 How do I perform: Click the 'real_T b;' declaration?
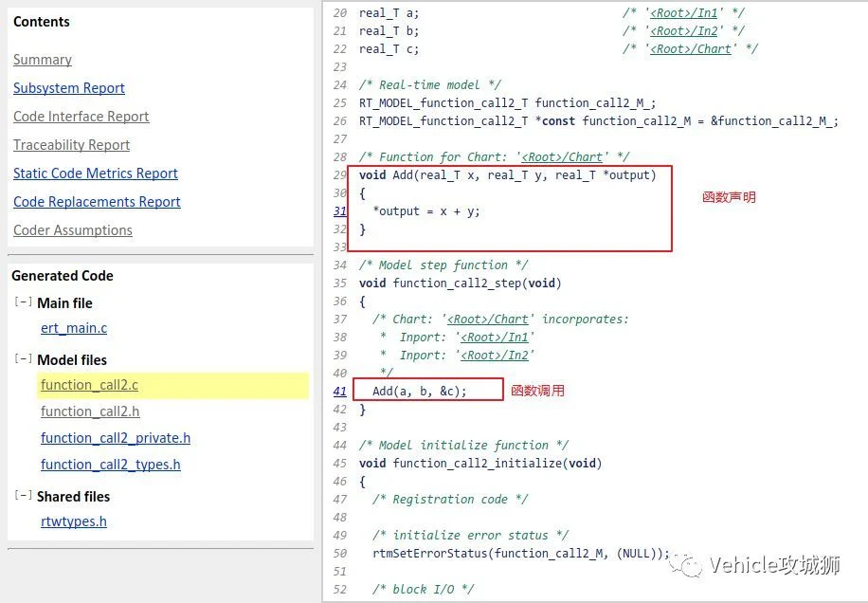pos(389,31)
